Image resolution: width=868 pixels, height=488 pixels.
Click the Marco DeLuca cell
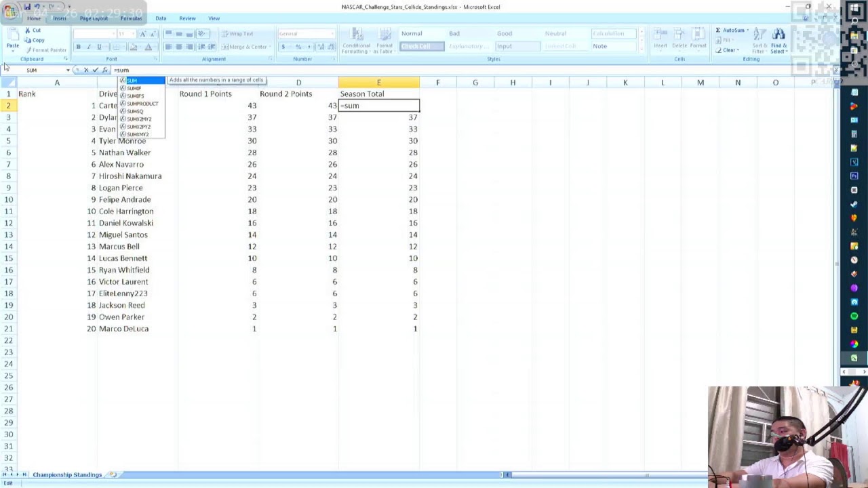click(x=138, y=329)
